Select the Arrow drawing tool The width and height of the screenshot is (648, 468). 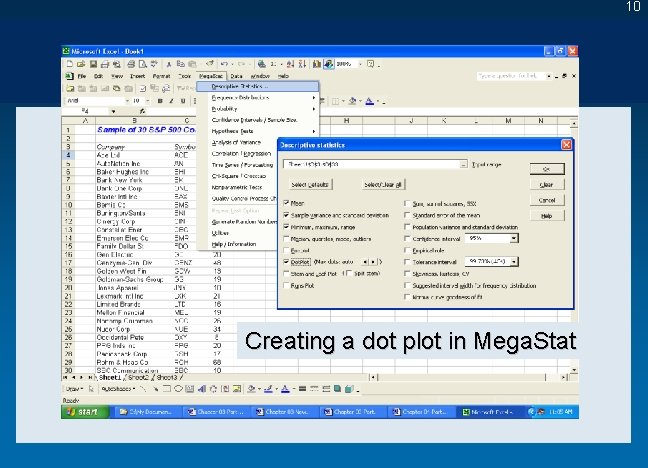tap(155, 389)
